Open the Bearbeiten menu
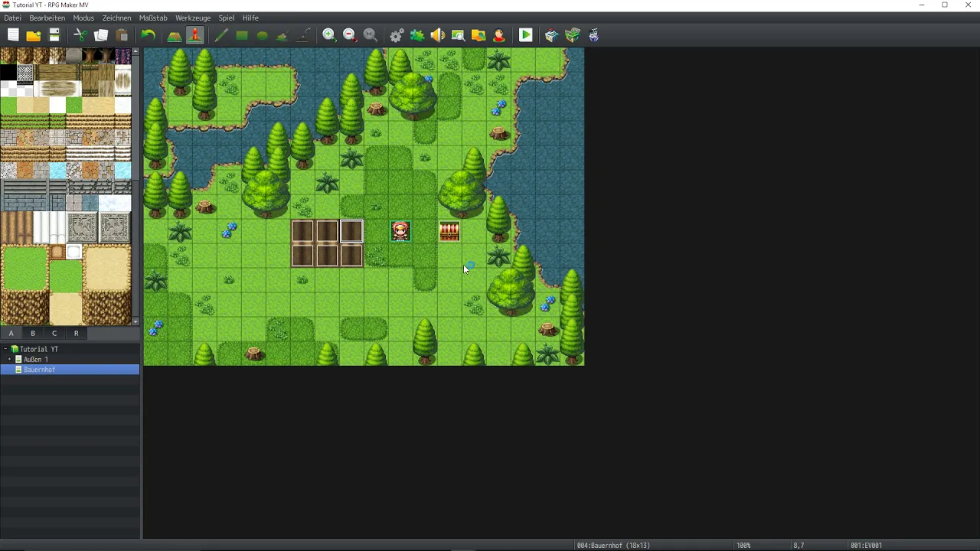Screen dimensions: 980x551 click(x=47, y=18)
